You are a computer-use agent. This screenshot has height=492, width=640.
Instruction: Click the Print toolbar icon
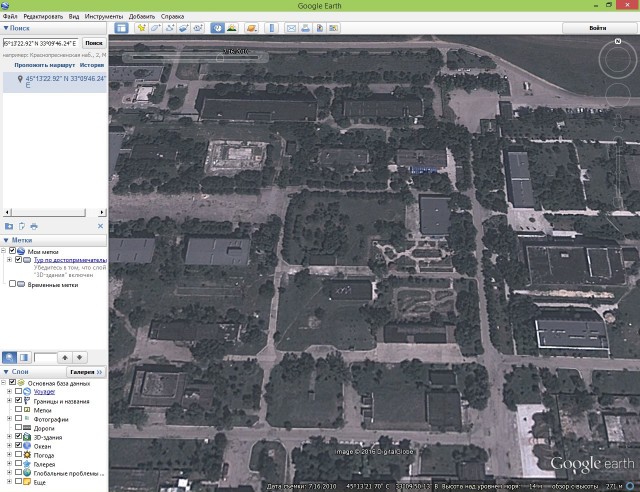(x=305, y=28)
